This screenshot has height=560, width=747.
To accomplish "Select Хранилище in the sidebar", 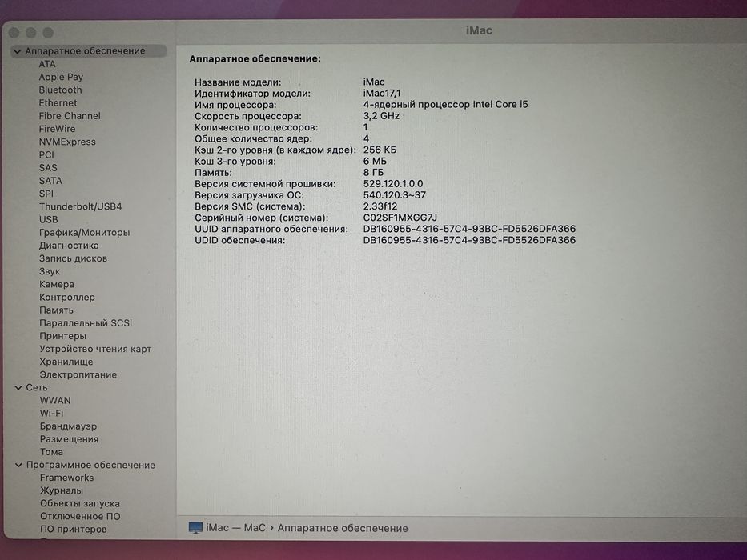I will coord(66,362).
